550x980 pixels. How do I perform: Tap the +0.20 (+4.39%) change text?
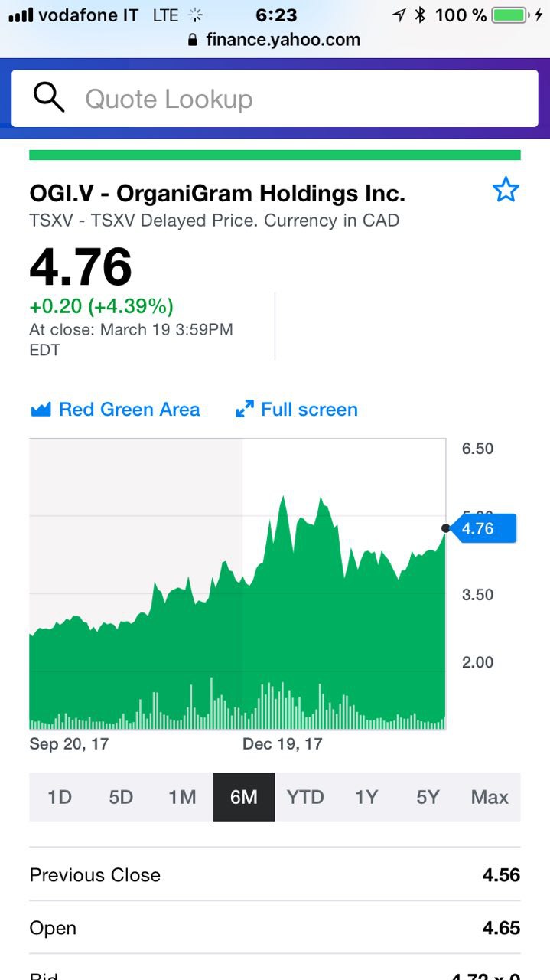pos(102,306)
